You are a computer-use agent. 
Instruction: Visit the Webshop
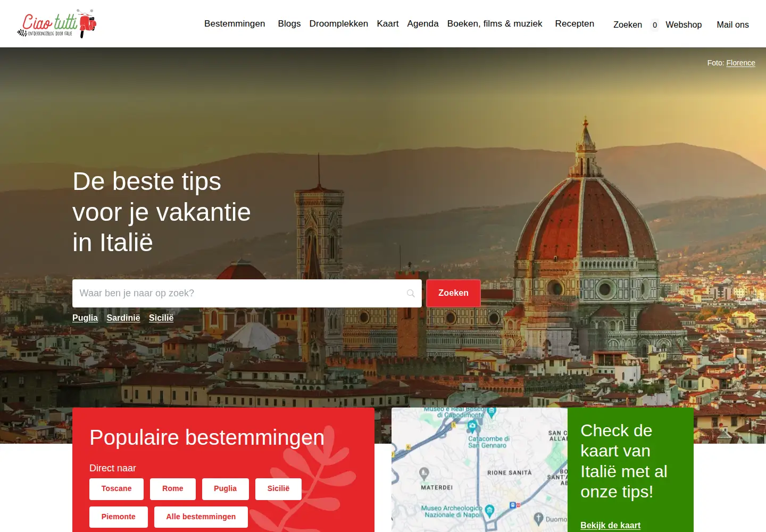[684, 25]
